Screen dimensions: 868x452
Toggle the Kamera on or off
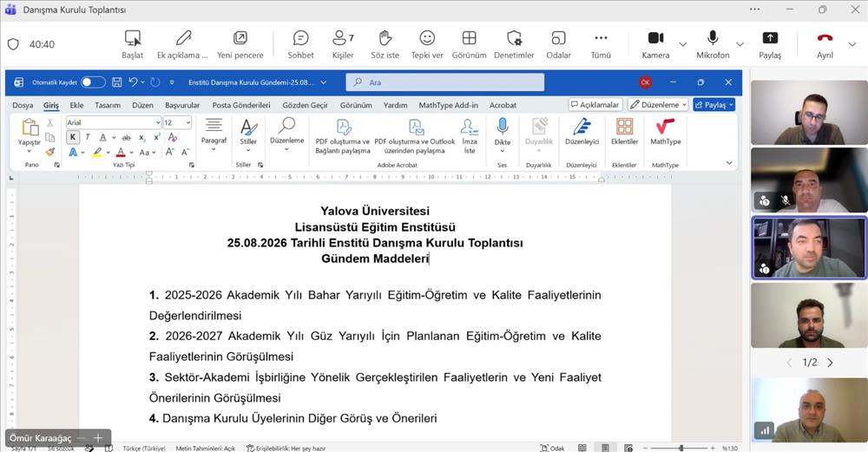coord(655,44)
